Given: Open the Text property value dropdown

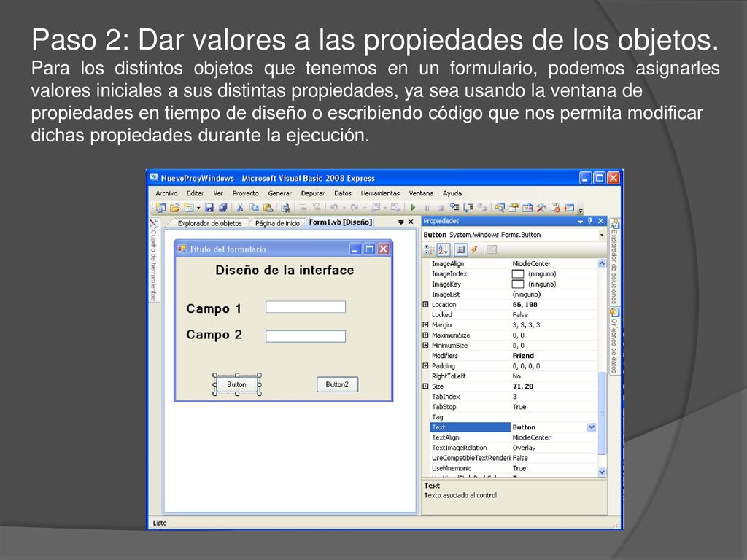Looking at the screenshot, I should click(591, 427).
